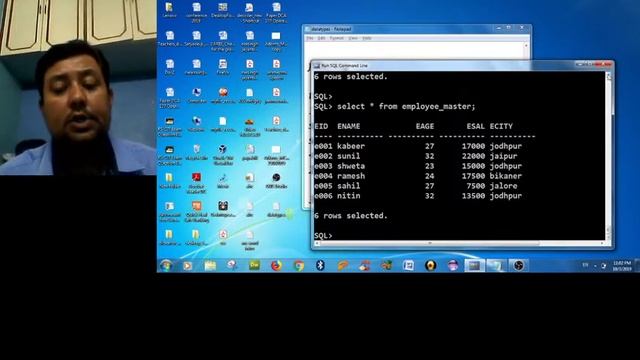640x360 pixels.
Task: Click the city 'jaipur'
Action: coord(504,156)
